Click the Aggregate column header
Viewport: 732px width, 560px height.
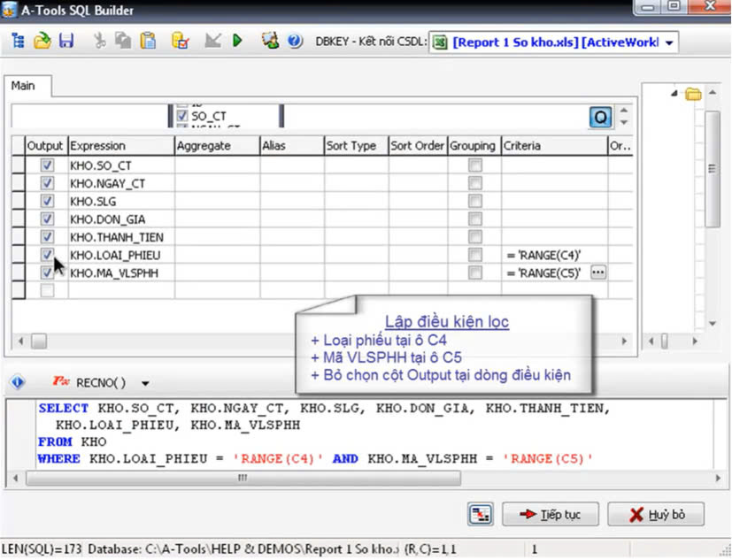click(x=217, y=146)
